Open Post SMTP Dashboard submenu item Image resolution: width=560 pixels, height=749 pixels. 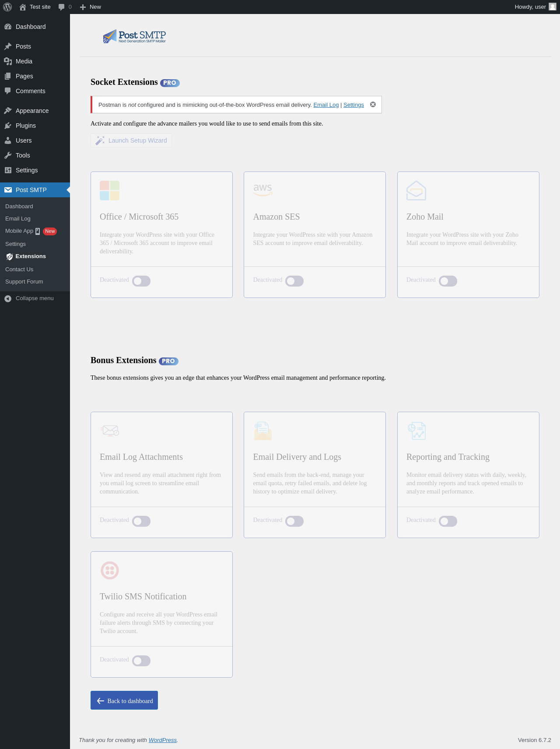click(35, 206)
